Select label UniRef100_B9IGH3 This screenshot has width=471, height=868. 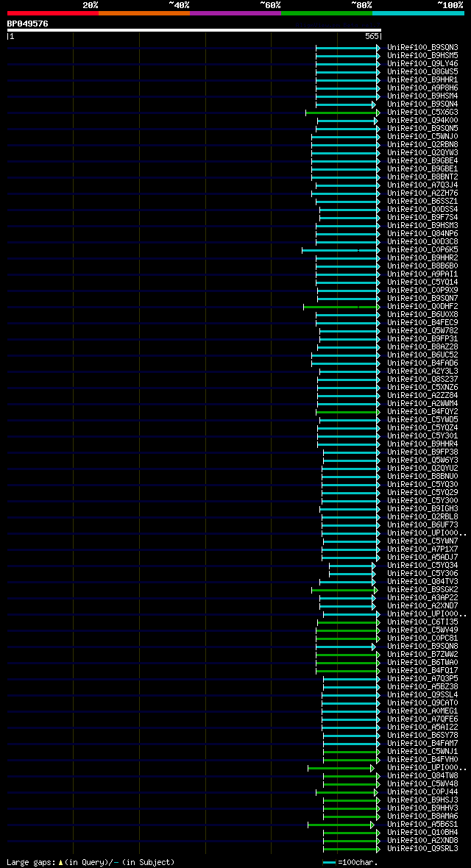pos(422,509)
